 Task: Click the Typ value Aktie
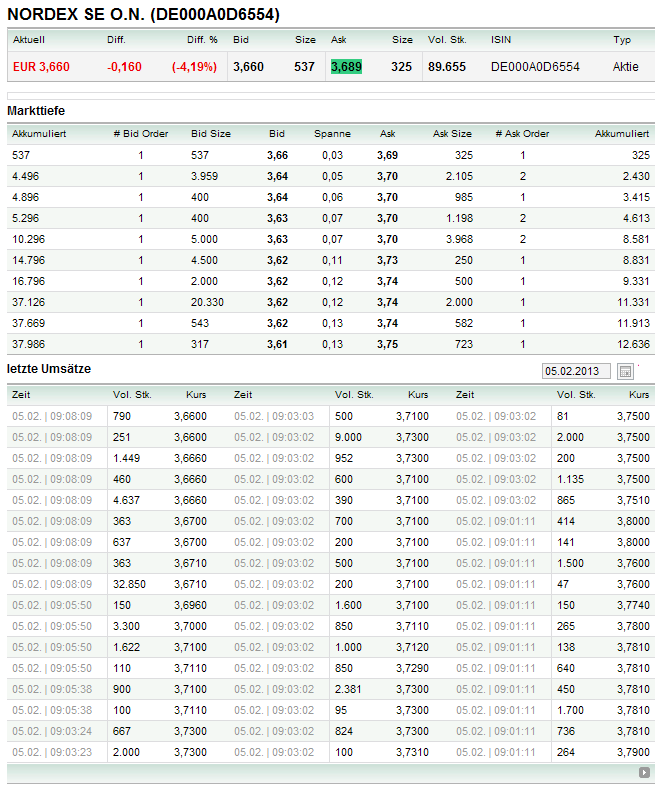(x=625, y=67)
